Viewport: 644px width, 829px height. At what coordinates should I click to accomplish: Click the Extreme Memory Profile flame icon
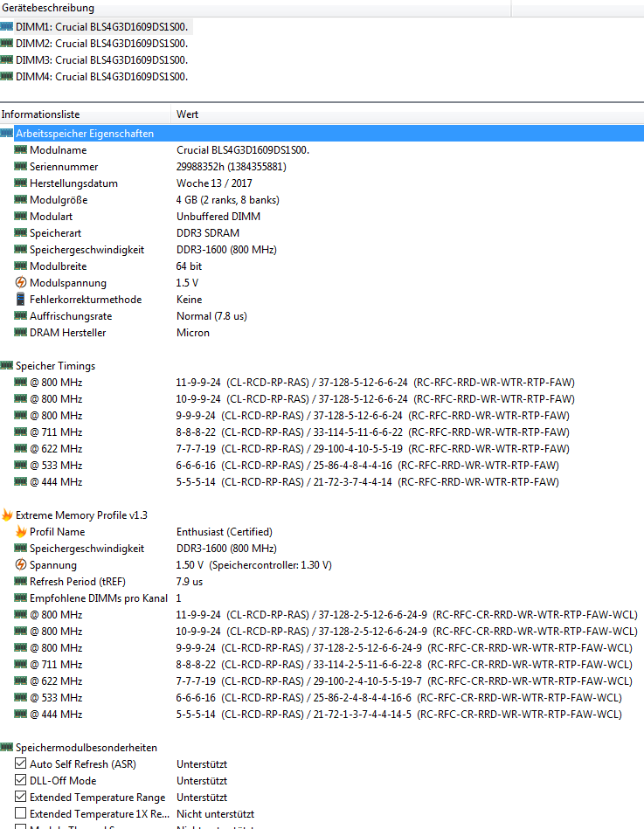pos(7,515)
